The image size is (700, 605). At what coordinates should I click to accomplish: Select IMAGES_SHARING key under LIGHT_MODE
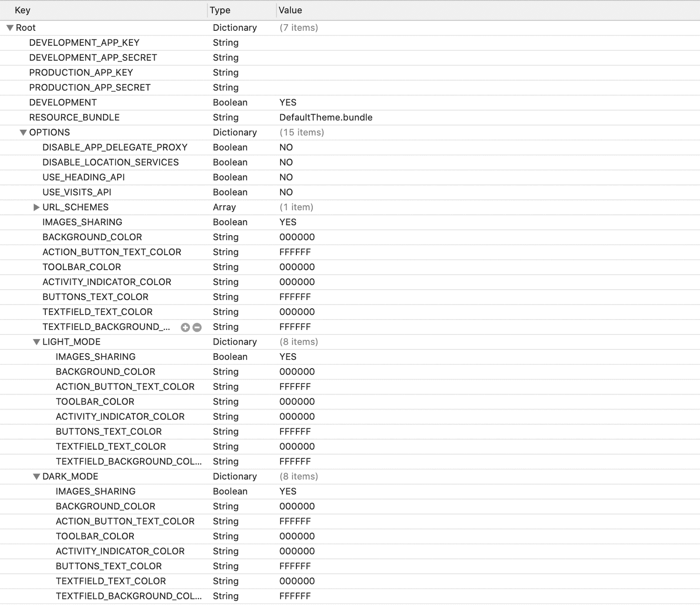(x=96, y=357)
